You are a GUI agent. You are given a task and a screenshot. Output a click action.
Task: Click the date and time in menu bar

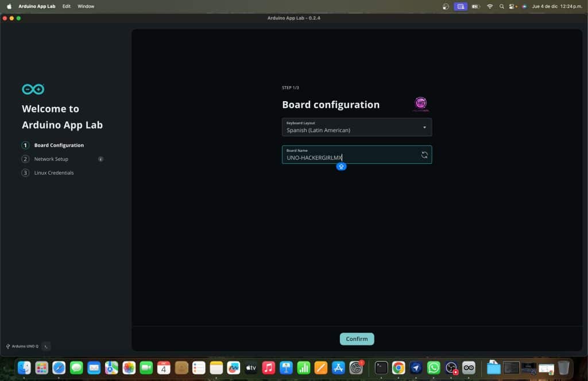[557, 6]
